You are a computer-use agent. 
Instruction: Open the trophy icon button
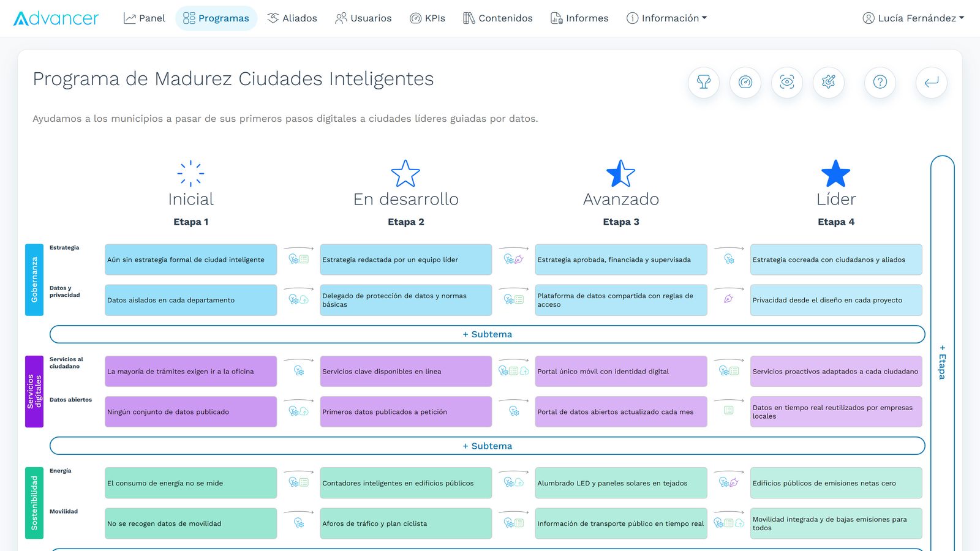tap(704, 82)
